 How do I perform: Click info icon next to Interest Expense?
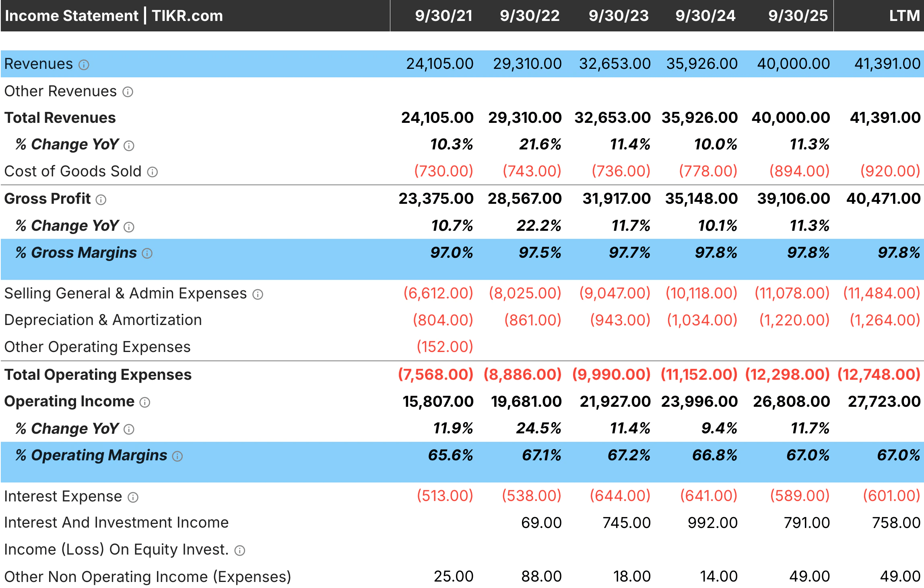pyautogui.click(x=133, y=498)
